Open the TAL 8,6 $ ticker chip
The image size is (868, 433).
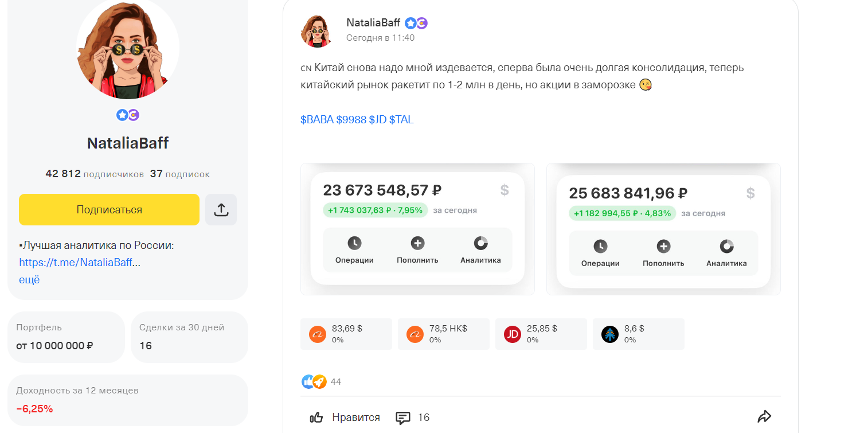tap(639, 334)
